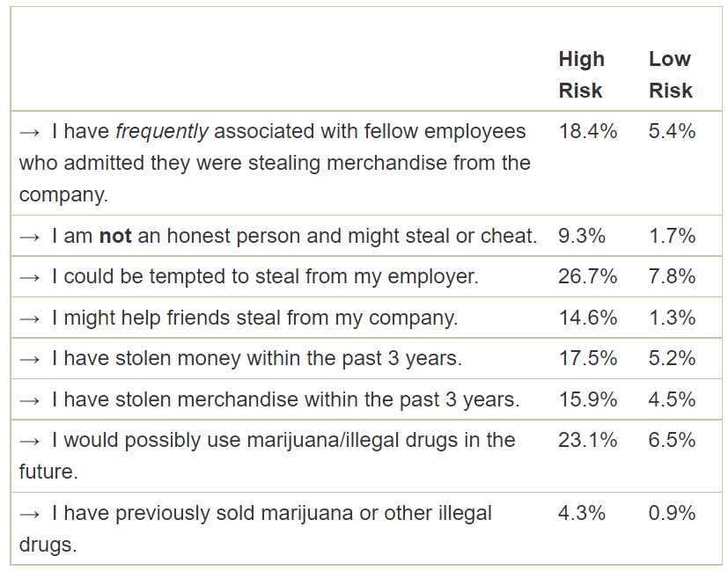Click the arrow before 'I would possibly use marijuana'
The height and width of the screenshot is (571, 728).
(30, 441)
